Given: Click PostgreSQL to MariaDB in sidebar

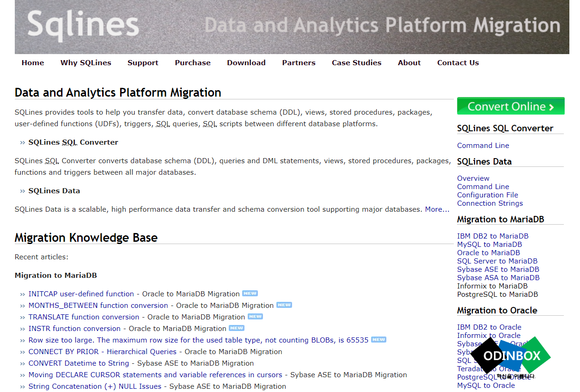Looking at the screenshot, I should click(497, 294).
